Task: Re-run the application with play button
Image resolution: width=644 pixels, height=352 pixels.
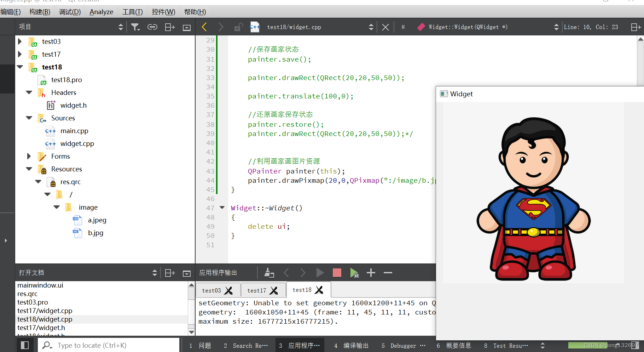Action: click(x=320, y=273)
